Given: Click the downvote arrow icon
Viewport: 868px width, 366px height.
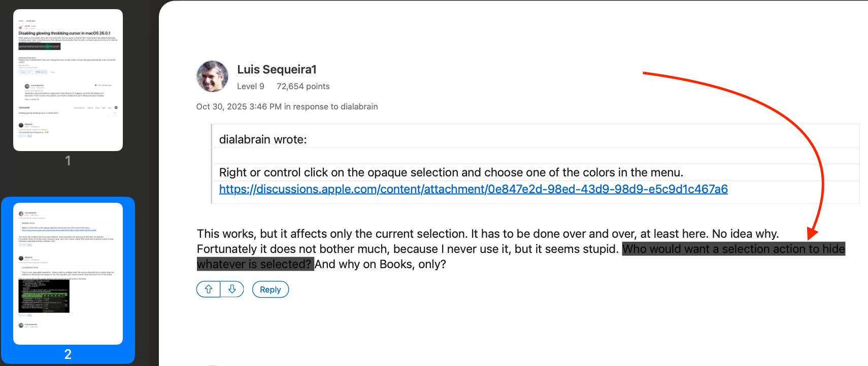Looking at the screenshot, I should (232, 289).
